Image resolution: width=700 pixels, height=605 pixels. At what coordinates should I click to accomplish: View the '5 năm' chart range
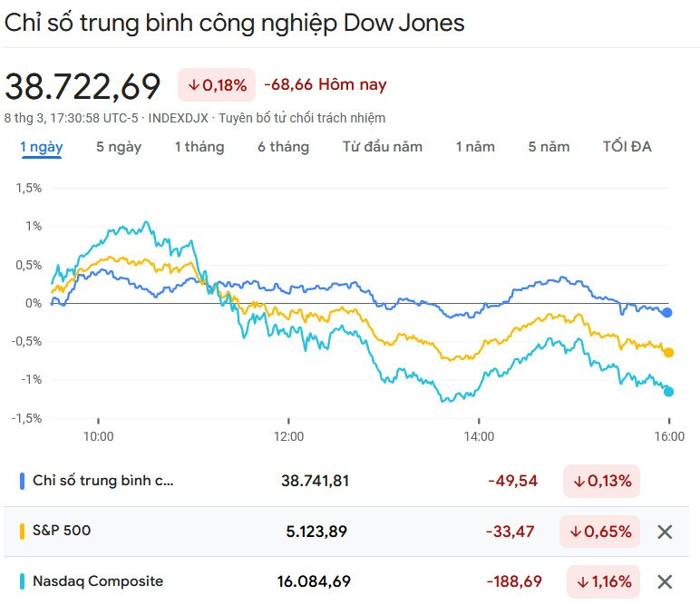tap(549, 147)
